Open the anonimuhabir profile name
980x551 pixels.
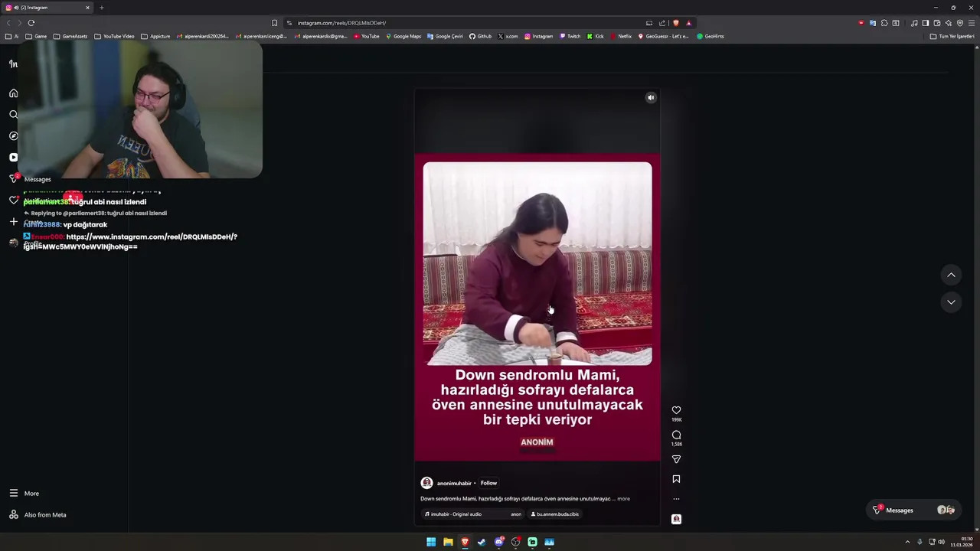454,483
